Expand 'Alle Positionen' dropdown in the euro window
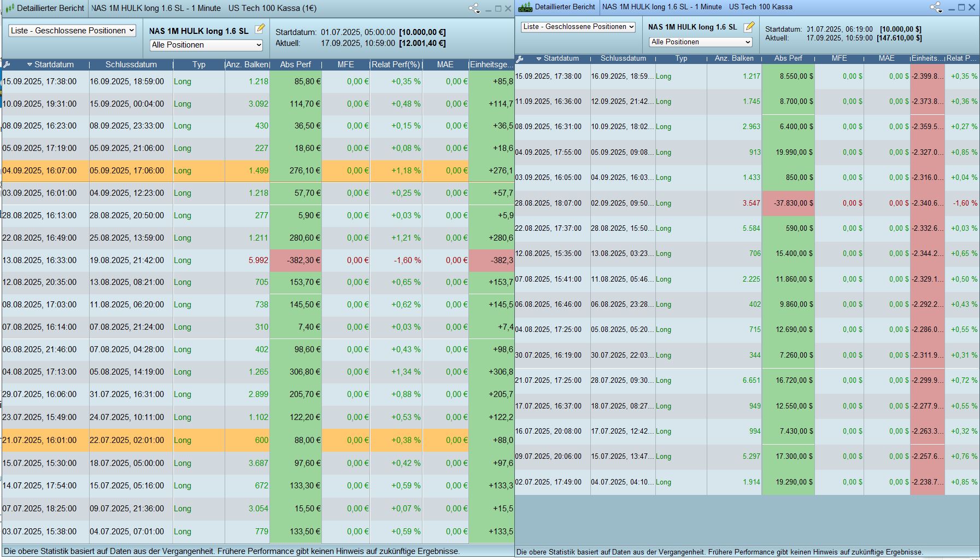This screenshot has height=560, width=980. 206,45
